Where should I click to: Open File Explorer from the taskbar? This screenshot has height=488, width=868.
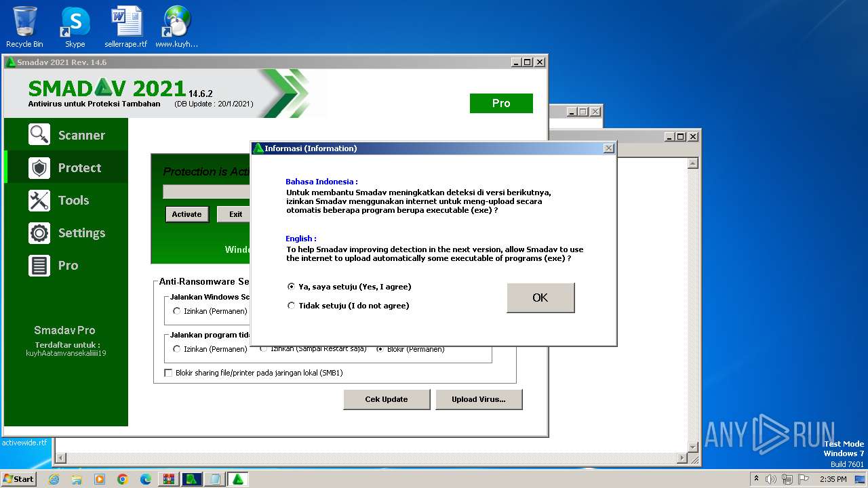click(x=77, y=479)
